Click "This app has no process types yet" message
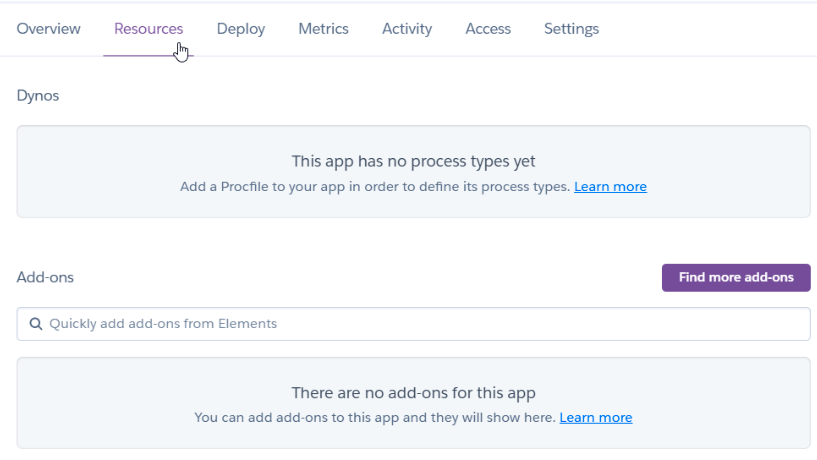The image size is (817, 460). (x=413, y=161)
